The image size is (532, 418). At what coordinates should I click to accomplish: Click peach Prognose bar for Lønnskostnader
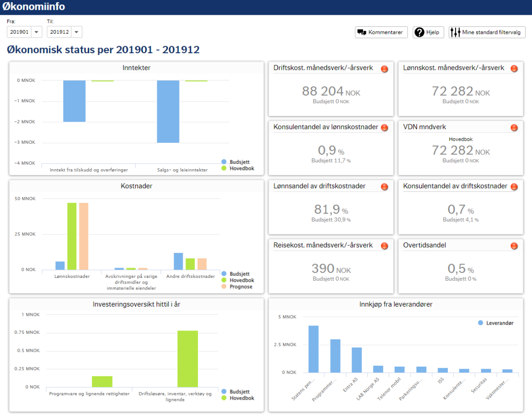[83, 236]
